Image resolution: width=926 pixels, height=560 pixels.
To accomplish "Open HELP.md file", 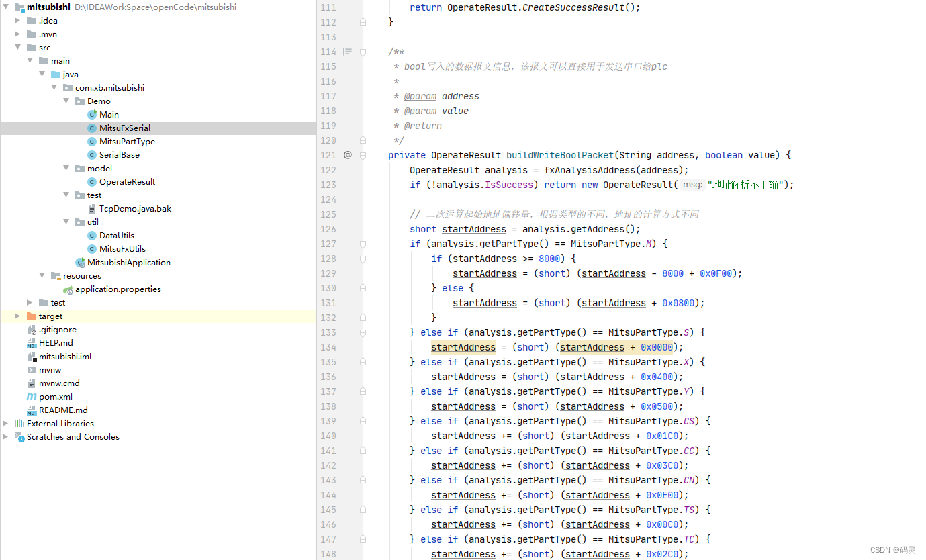I will coord(56,343).
